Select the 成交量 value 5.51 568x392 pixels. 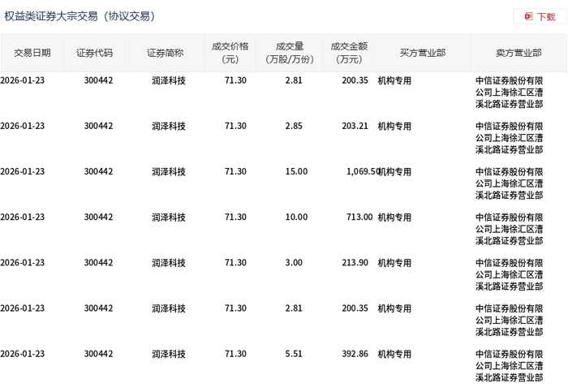(x=294, y=354)
